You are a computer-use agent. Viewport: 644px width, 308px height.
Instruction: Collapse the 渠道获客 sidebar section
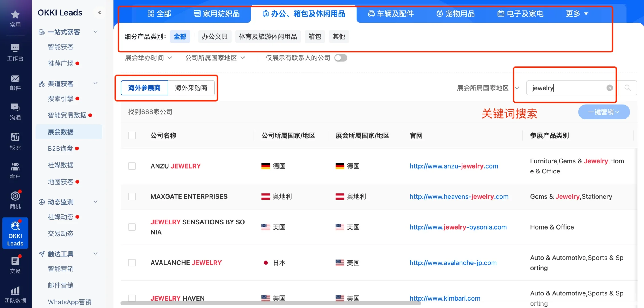point(95,83)
